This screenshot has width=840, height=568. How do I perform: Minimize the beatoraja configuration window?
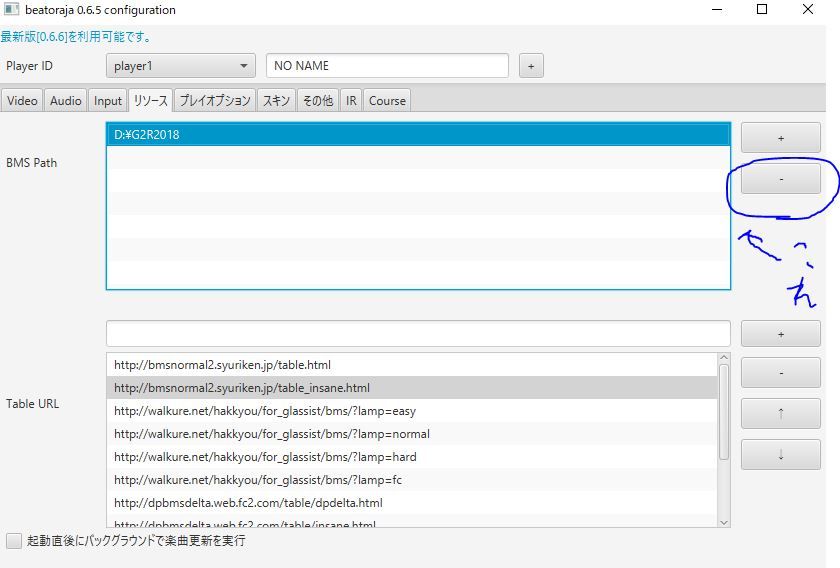717,10
